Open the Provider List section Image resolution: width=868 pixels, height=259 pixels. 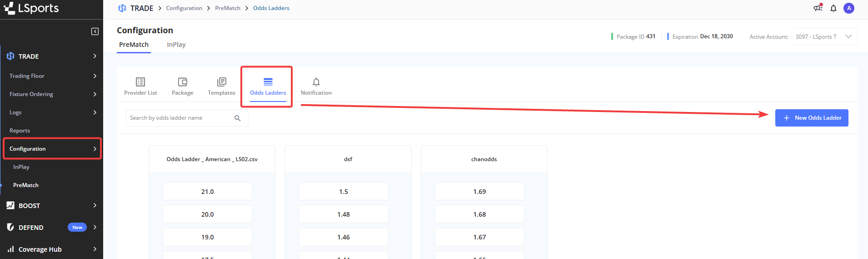click(x=140, y=86)
